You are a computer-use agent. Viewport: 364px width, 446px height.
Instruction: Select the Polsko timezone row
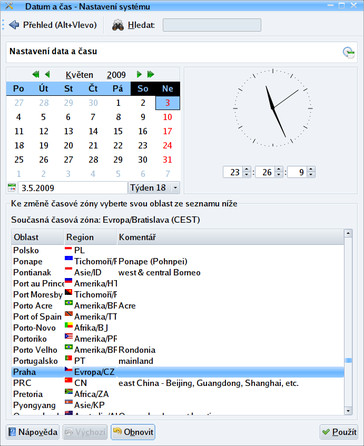[x=178, y=250]
